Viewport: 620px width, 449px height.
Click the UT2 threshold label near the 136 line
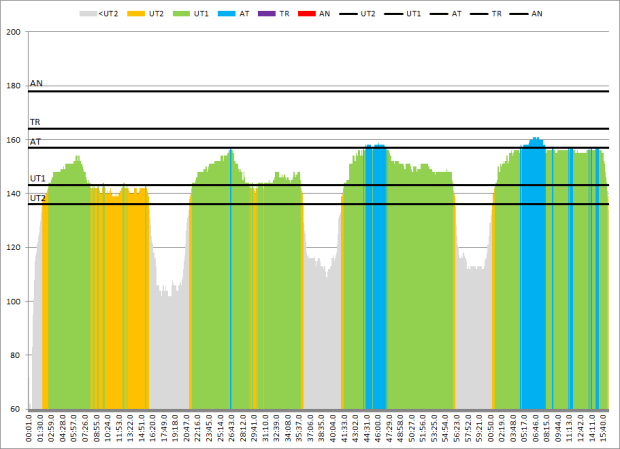tap(38, 198)
